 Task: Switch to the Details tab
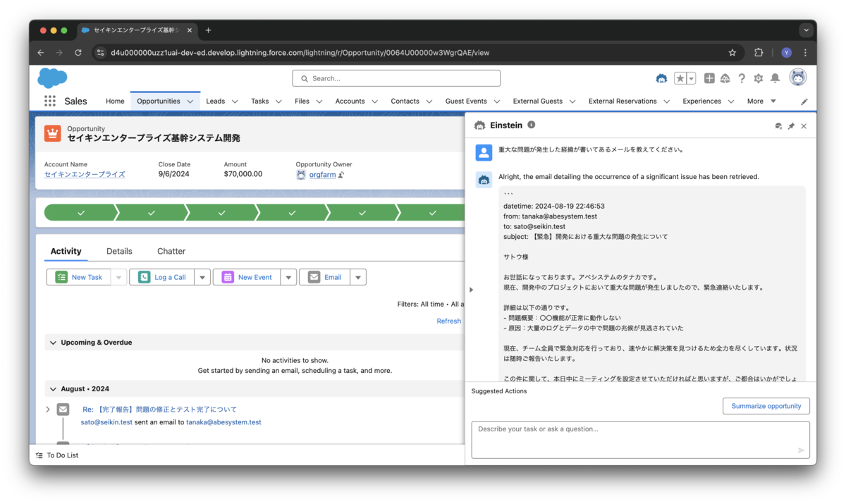(x=119, y=251)
